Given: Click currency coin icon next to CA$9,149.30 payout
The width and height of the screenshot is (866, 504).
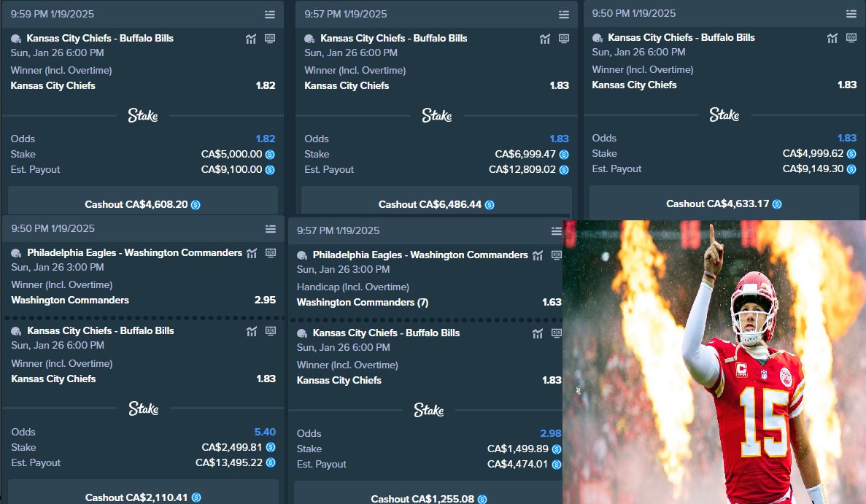Looking at the screenshot, I should tap(851, 169).
